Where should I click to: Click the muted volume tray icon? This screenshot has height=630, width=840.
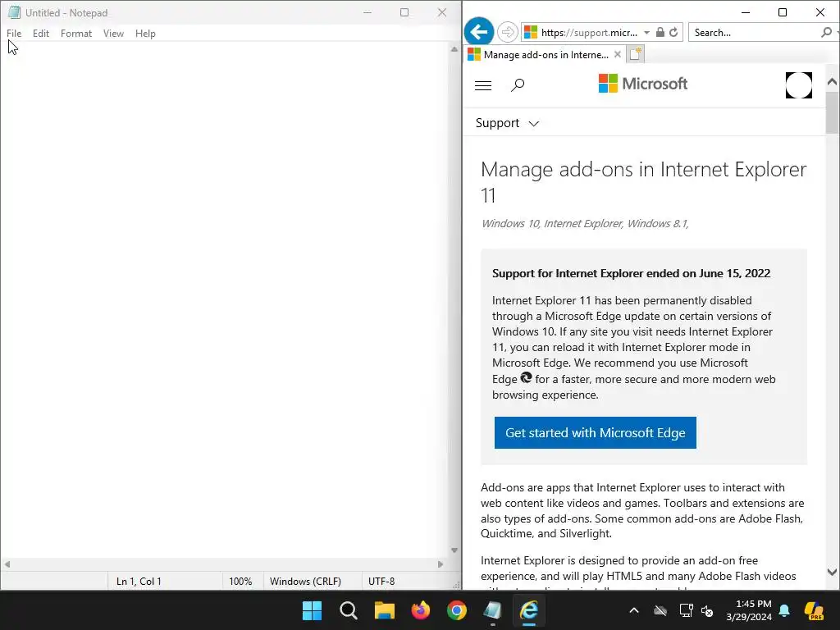[707, 610]
